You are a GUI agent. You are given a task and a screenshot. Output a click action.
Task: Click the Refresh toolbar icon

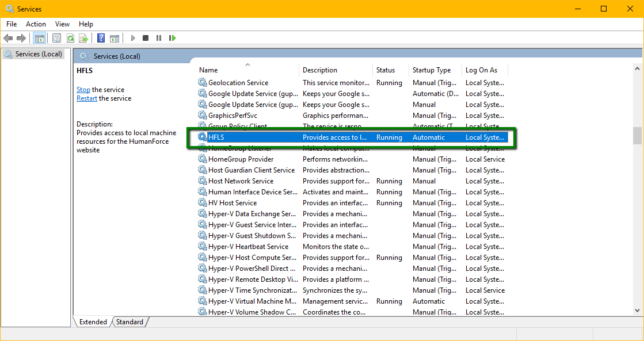click(70, 38)
